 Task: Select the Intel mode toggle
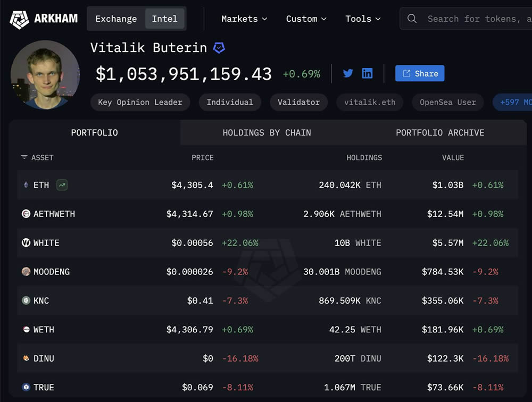pyautogui.click(x=164, y=19)
